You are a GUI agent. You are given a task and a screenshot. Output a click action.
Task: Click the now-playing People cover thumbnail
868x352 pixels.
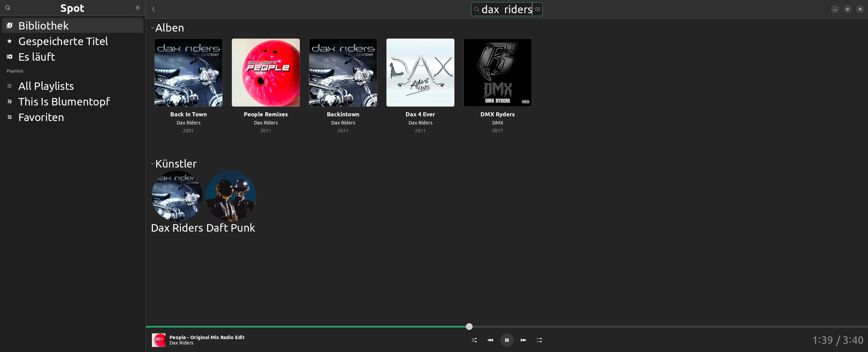pyautogui.click(x=159, y=340)
